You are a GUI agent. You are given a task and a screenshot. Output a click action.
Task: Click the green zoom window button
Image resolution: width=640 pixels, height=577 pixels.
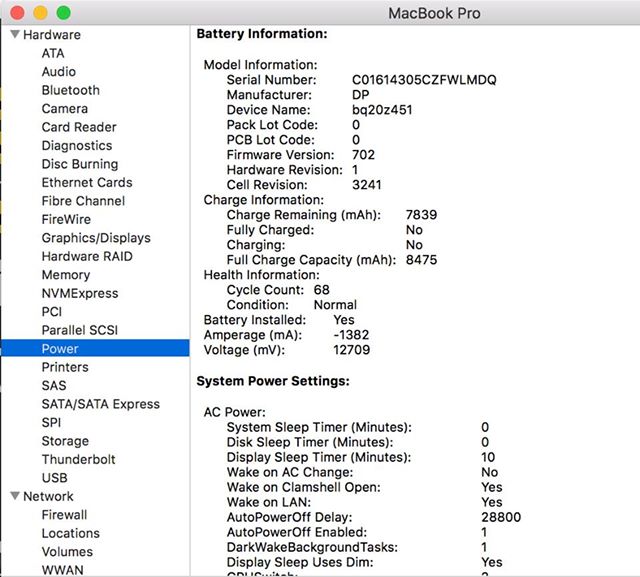coord(63,13)
